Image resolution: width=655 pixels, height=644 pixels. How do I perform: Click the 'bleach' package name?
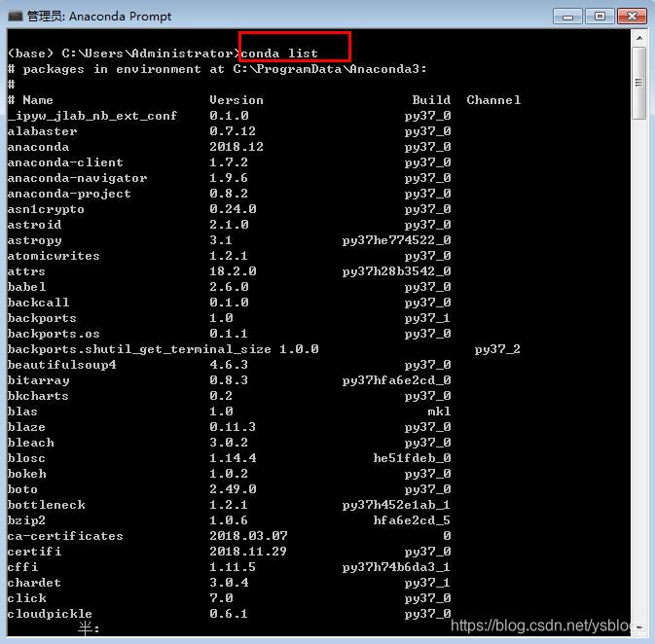tap(30, 443)
